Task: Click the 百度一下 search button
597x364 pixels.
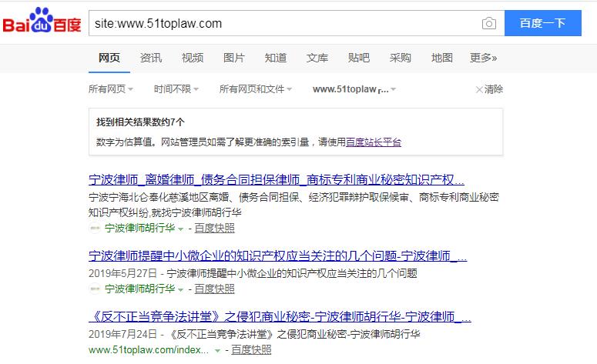Action: click(x=542, y=23)
